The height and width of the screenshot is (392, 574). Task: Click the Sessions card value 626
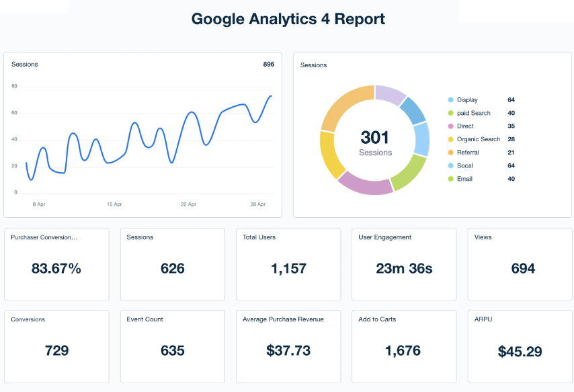[x=173, y=268]
